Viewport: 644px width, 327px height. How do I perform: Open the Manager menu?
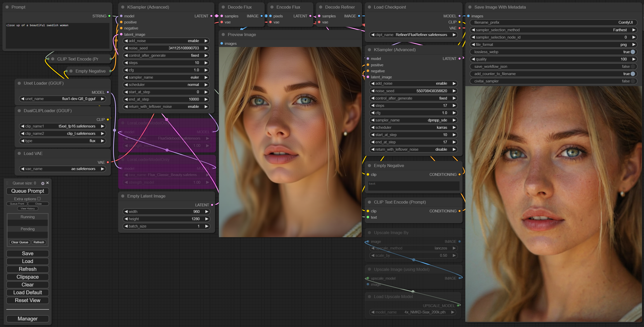tap(28, 319)
